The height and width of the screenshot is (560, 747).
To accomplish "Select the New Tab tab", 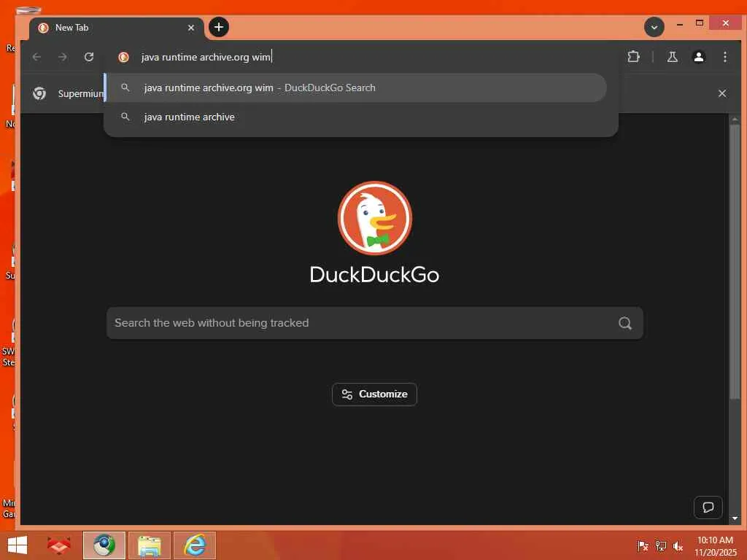I will (117, 28).
